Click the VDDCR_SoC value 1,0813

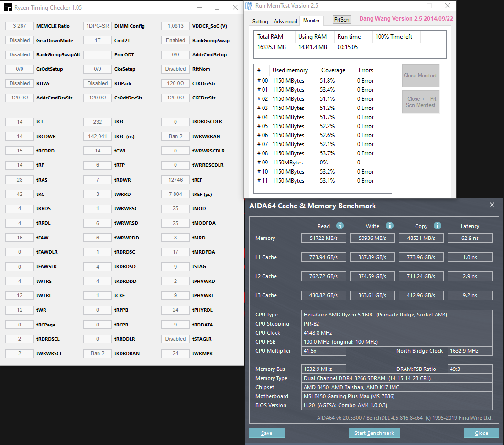175,26
